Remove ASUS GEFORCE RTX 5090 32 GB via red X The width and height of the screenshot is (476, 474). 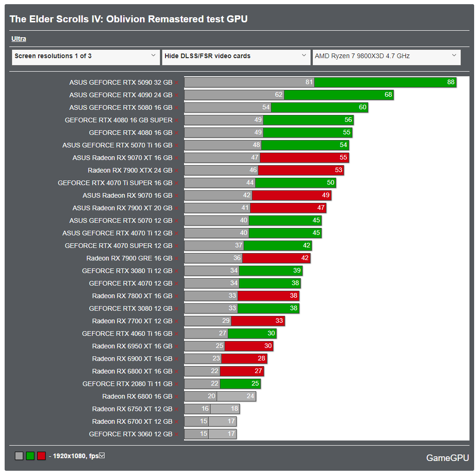(x=177, y=83)
